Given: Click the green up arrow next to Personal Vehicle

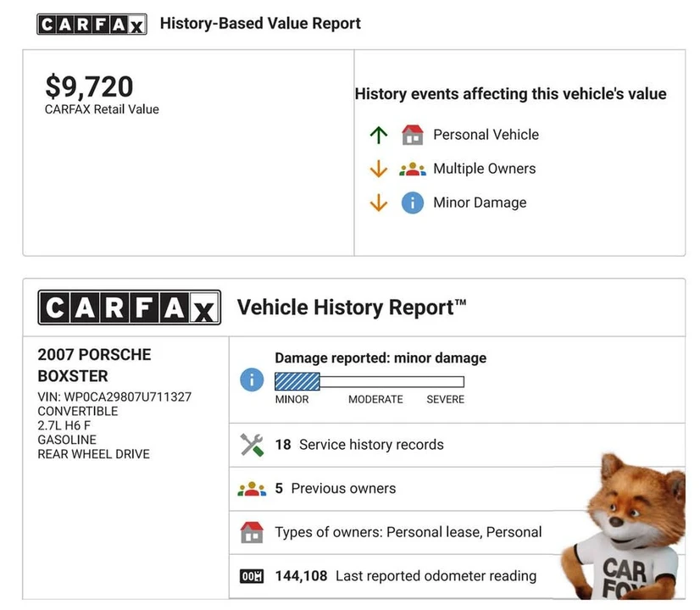Looking at the screenshot, I should [379, 135].
